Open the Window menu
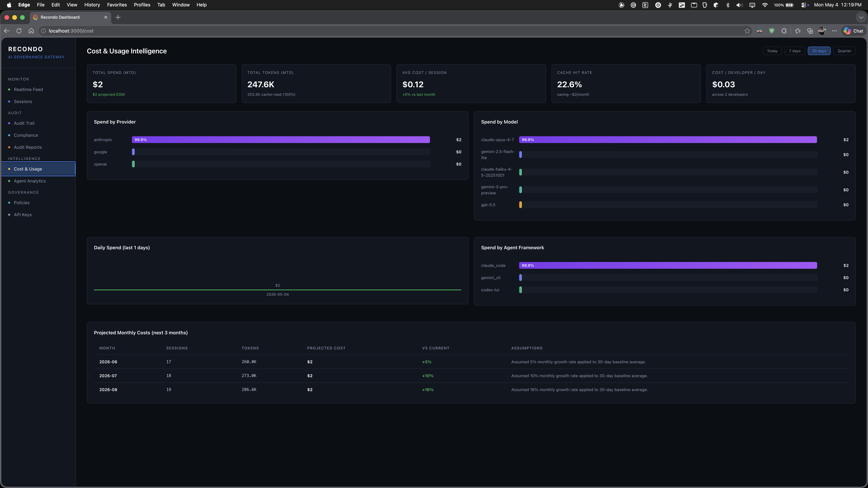The image size is (868, 488). point(181,5)
